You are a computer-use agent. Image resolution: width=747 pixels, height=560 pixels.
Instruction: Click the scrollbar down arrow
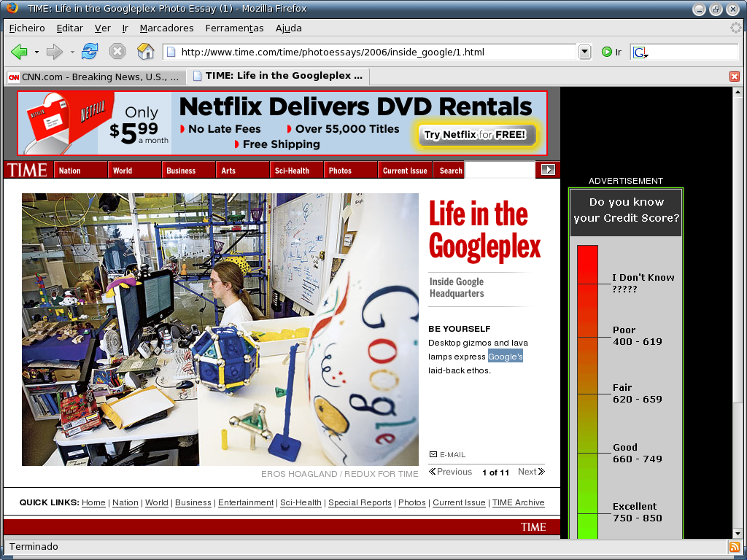738,534
